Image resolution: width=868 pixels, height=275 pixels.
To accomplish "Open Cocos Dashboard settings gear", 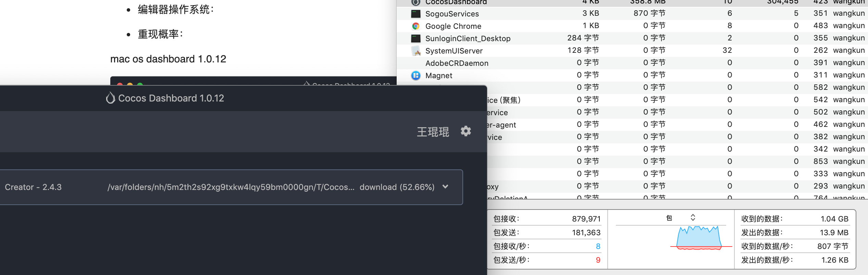I will (x=466, y=131).
